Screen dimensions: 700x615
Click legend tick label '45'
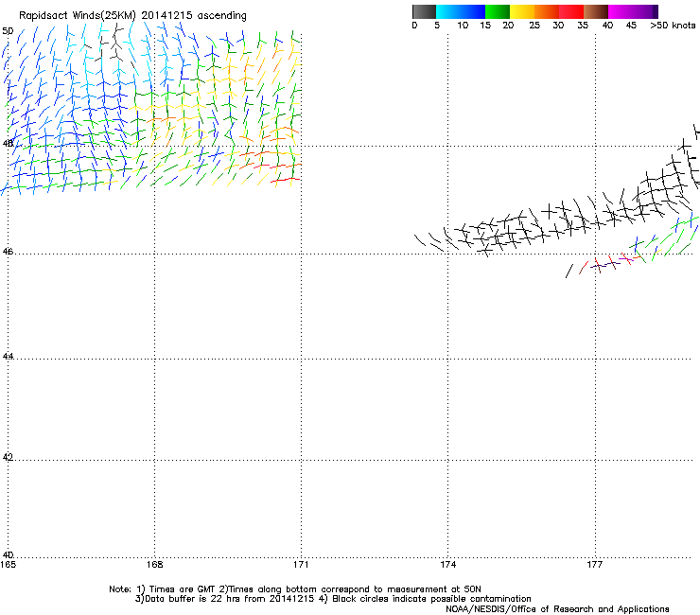click(631, 26)
